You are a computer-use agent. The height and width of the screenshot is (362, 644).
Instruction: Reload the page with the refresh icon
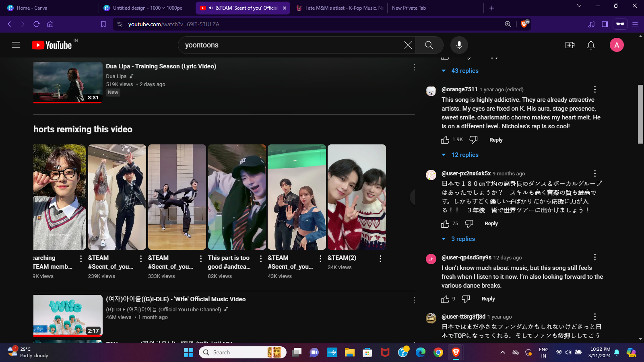click(x=37, y=24)
